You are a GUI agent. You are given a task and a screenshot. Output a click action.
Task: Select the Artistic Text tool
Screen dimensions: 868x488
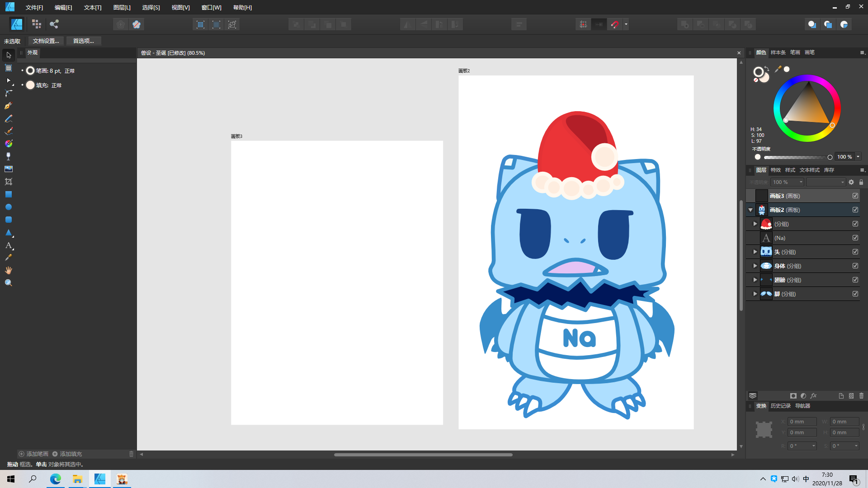pyautogui.click(x=9, y=245)
